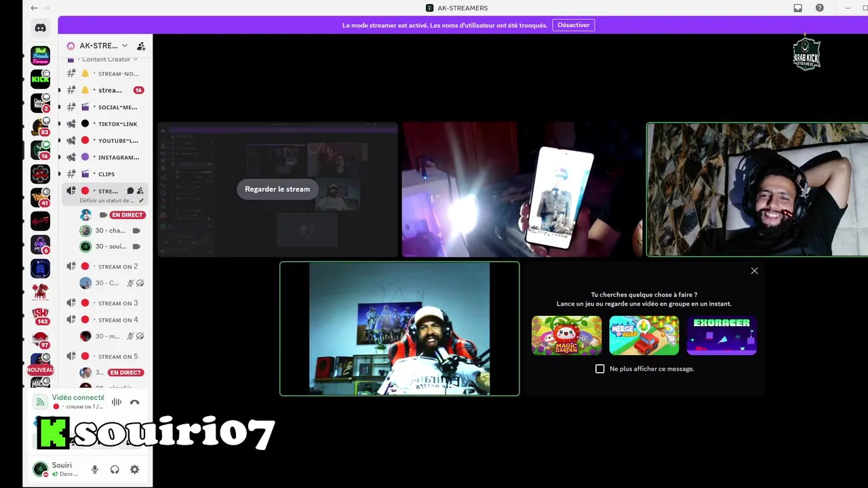
Task: Go back with the left arrow
Action: 34,8
